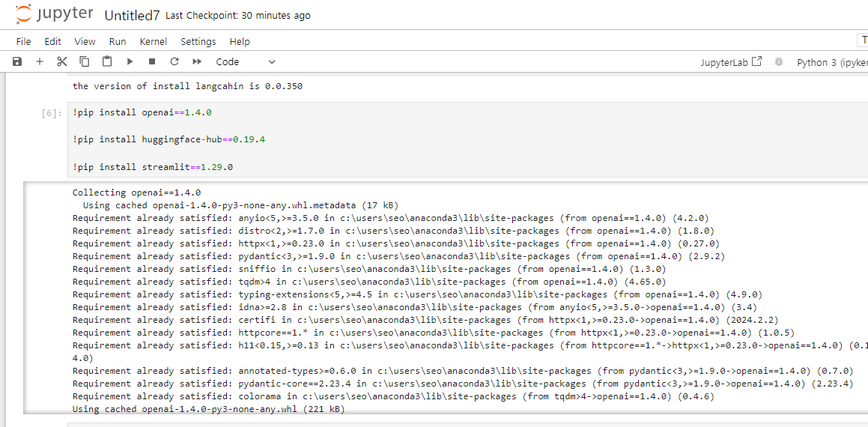The width and height of the screenshot is (868, 427).
Task: Restart the kernel with circular arrow icon
Action: coord(174,62)
